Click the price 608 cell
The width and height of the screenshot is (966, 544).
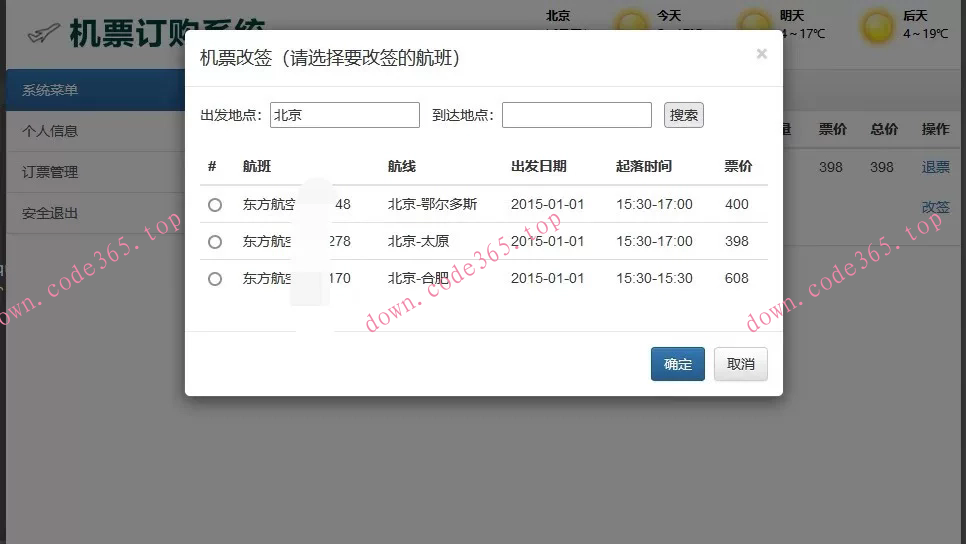[x=737, y=278]
